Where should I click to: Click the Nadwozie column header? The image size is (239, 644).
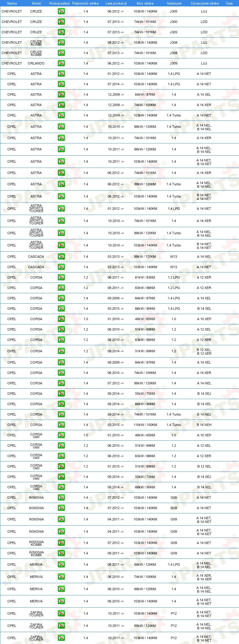[174, 3]
